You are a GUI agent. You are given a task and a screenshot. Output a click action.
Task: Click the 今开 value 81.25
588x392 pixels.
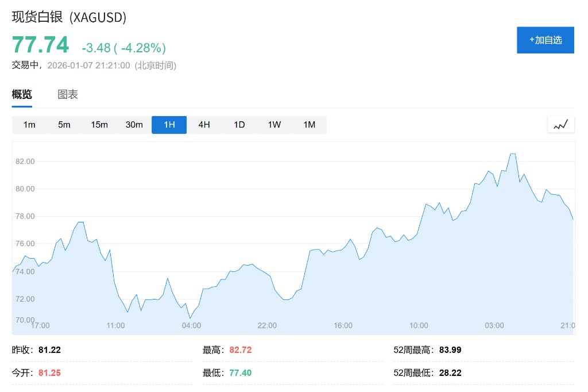tap(49, 372)
